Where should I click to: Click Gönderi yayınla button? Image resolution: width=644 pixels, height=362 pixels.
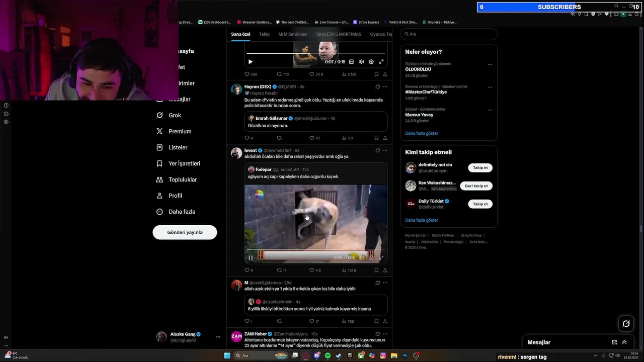click(x=185, y=232)
